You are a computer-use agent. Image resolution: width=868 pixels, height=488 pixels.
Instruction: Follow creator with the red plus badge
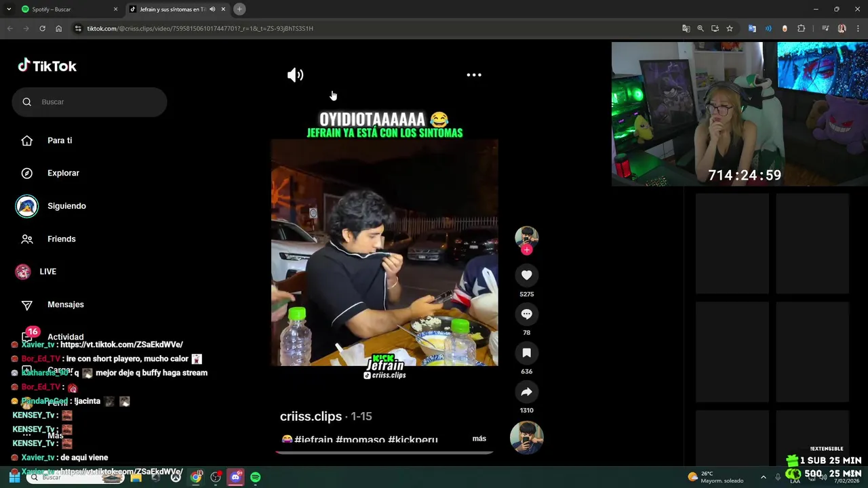pyautogui.click(x=527, y=249)
